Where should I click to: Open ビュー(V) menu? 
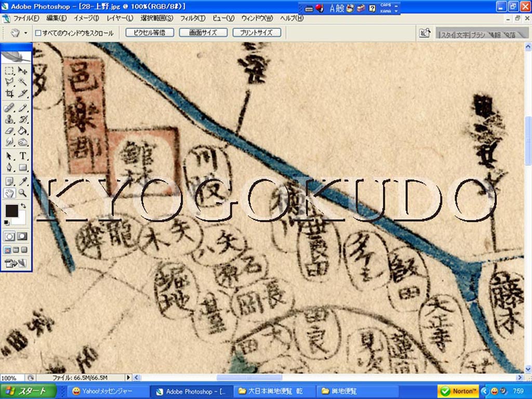223,18
